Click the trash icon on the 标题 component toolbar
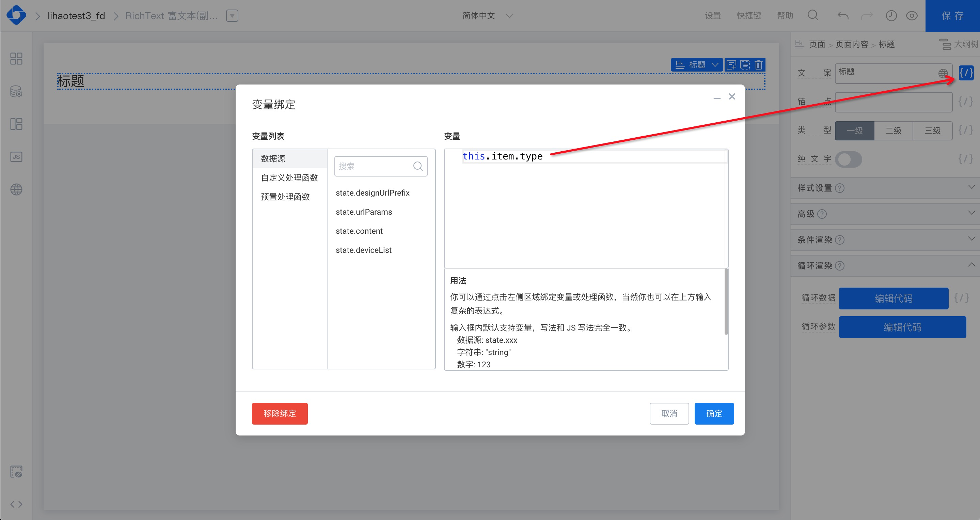The height and width of the screenshot is (520, 980). tap(759, 65)
